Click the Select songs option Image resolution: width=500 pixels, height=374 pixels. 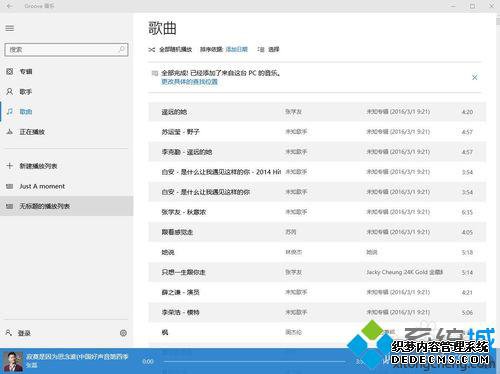(x=269, y=50)
